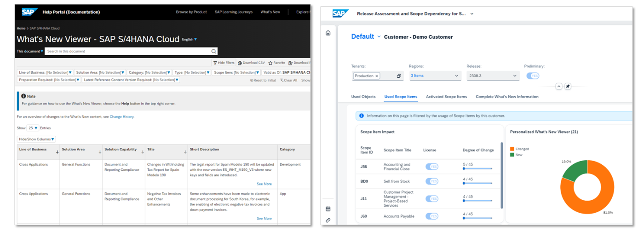Click the Search in this document field

(132, 52)
